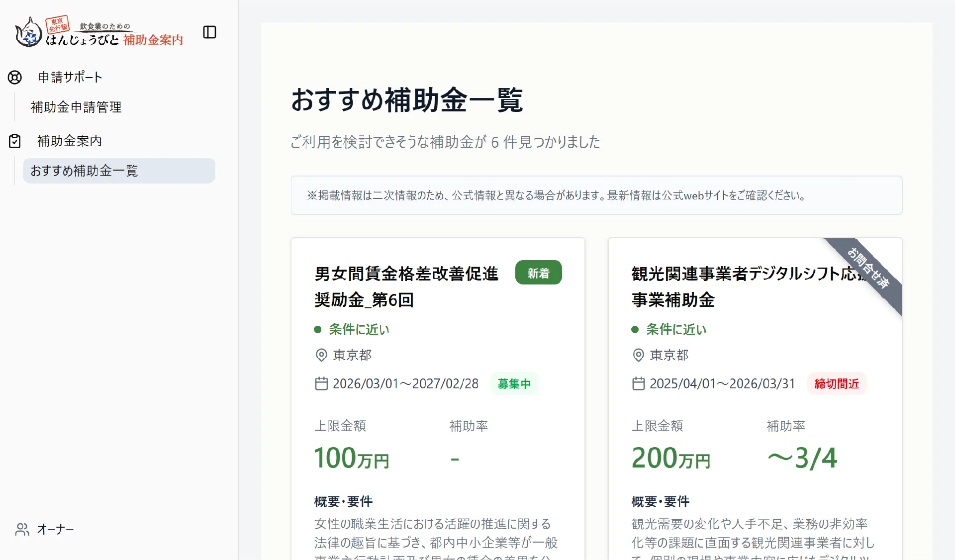
Task: Click the location pin on the 観光関連 card
Action: pyautogui.click(x=638, y=355)
